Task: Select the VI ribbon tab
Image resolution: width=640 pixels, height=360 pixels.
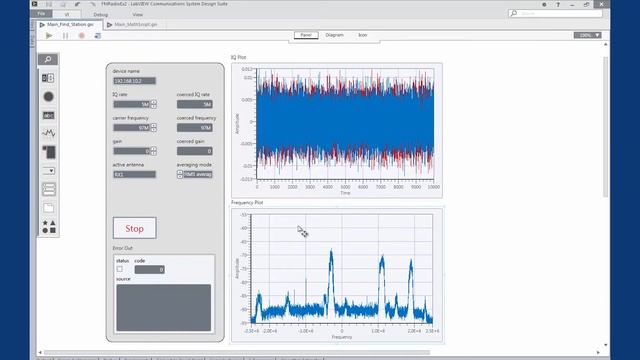Action: point(67,14)
